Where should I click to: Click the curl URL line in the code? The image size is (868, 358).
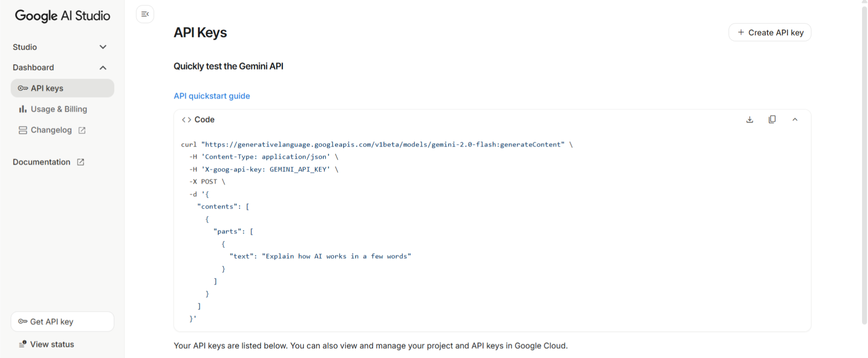(377, 144)
